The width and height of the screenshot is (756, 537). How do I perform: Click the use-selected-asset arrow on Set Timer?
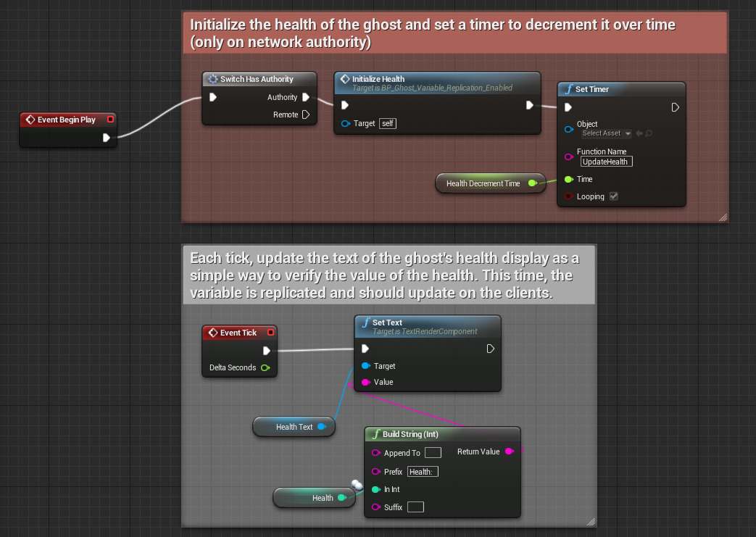click(x=640, y=133)
